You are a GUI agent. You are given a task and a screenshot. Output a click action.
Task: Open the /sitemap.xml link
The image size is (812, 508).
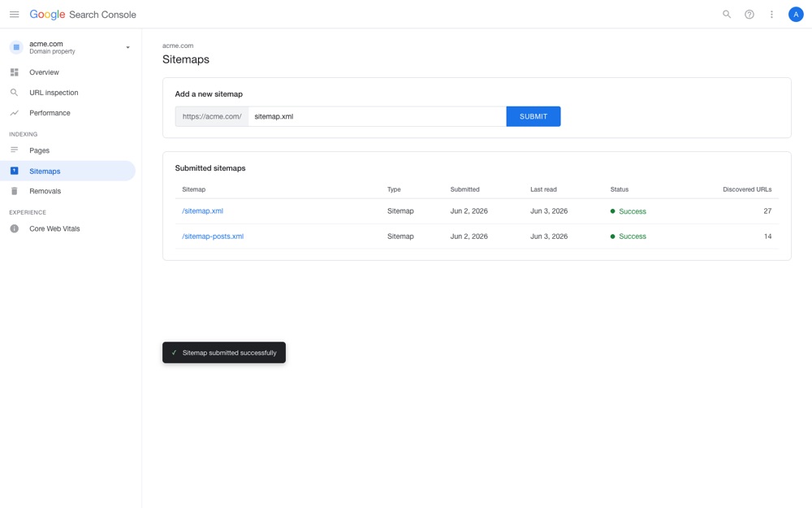pyautogui.click(x=202, y=211)
